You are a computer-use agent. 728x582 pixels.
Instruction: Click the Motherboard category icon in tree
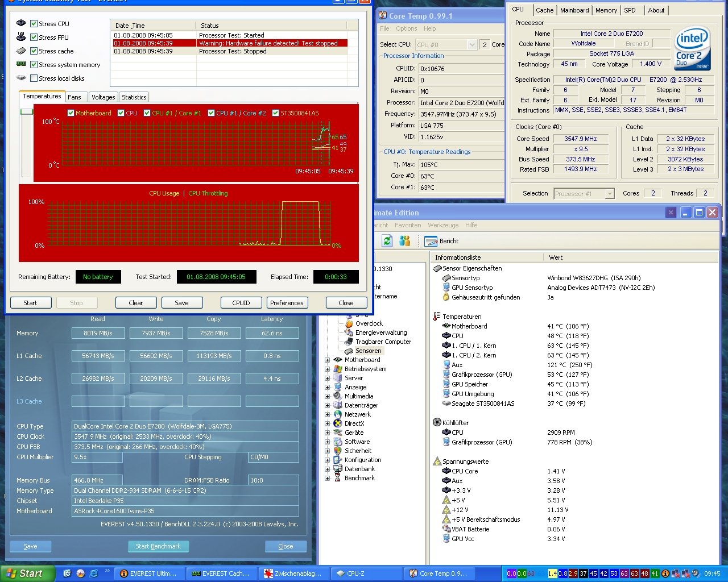coord(337,360)
